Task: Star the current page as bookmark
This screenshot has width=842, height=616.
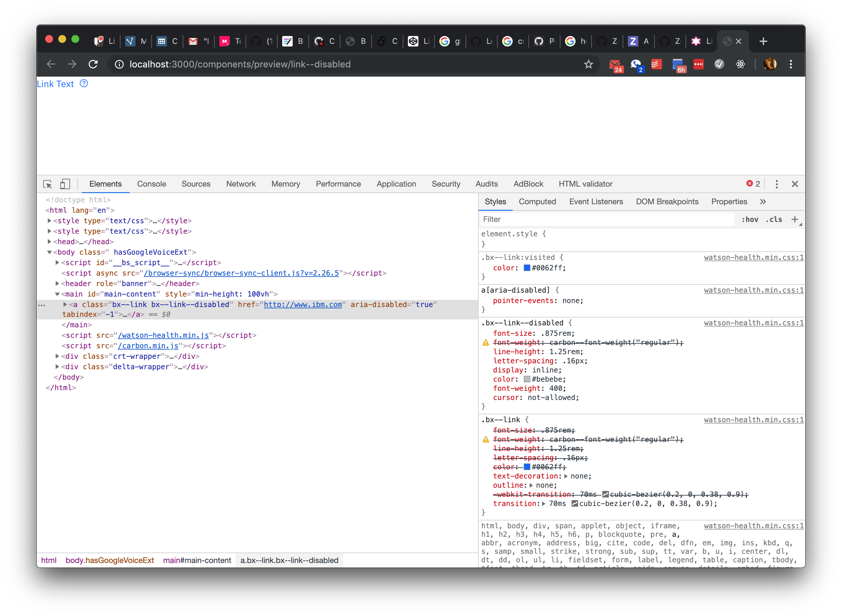Action: tap(588, 64)
